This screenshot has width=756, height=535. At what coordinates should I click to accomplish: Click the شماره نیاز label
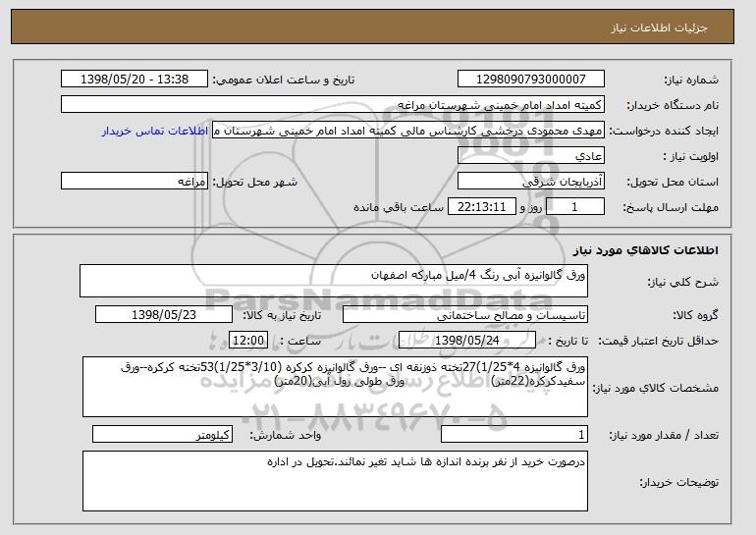tap(691, 80)
